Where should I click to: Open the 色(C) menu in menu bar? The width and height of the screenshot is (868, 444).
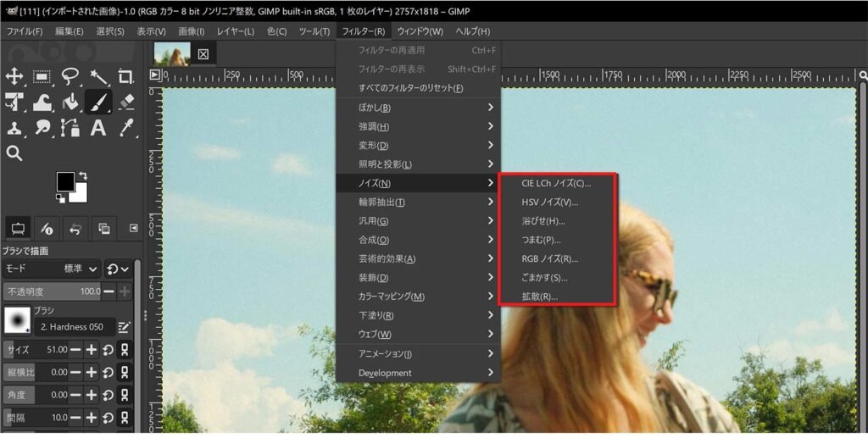[277, 31]
